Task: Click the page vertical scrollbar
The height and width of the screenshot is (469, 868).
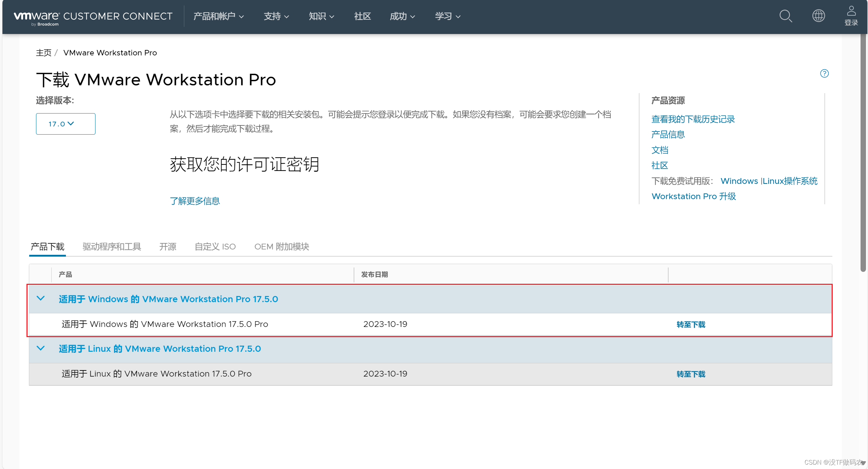Action: point(863,153)
